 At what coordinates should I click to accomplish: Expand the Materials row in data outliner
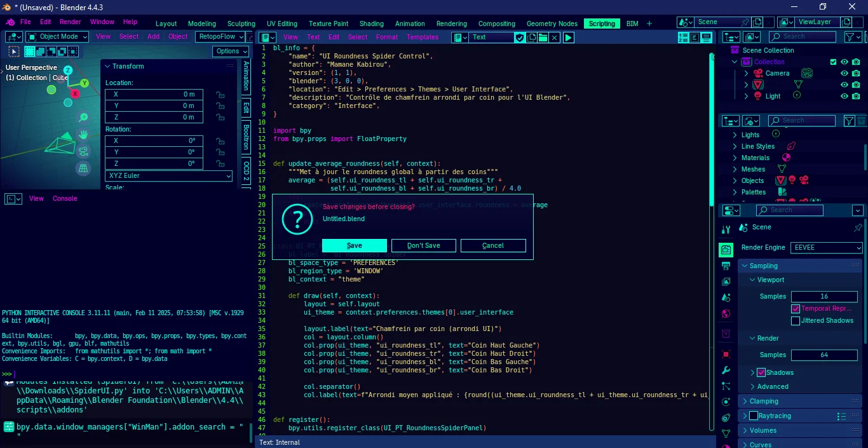tap(735, 158)
